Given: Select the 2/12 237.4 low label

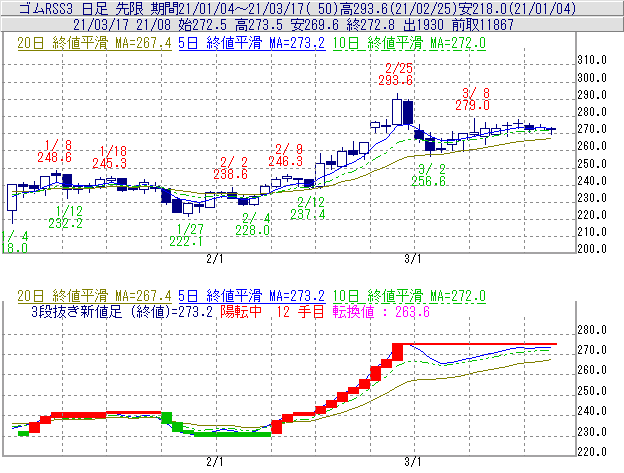Looking at the screenshot, I should (x=308, y=208).
